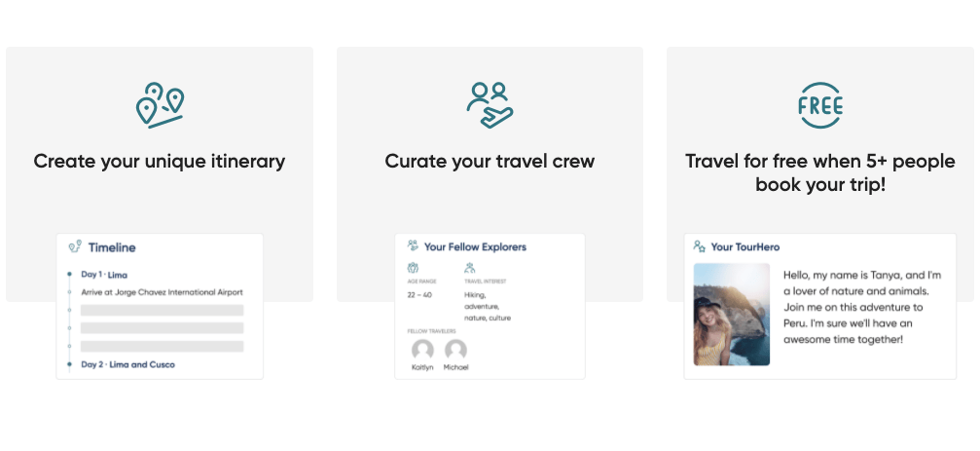Click the map pins itinerary icon
Screen dimensions: 980x451
(x=160, y=105)
